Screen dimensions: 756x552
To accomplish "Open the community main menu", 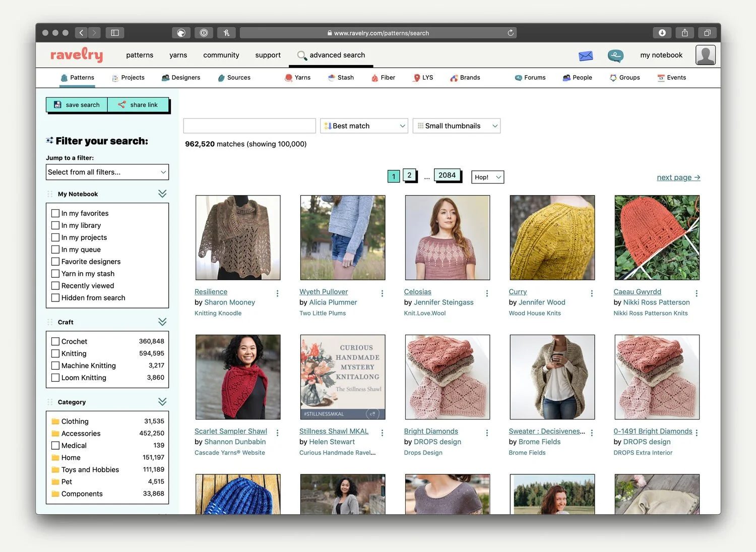I will point(221,55).
